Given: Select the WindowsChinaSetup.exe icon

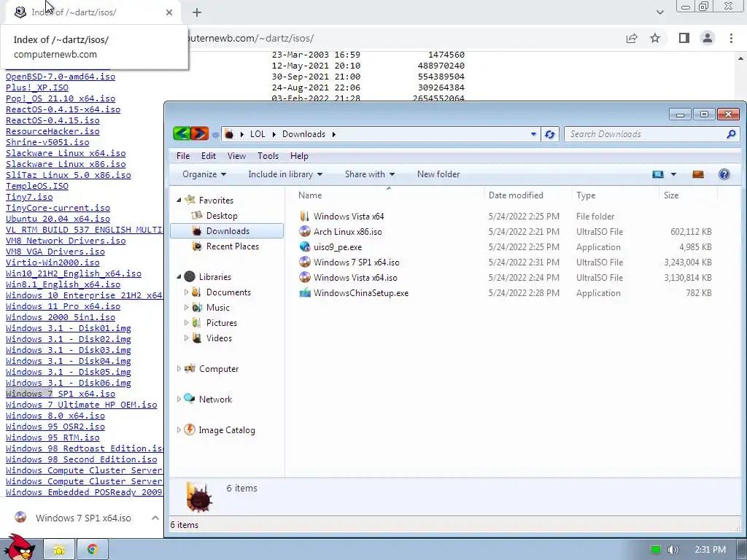Looking at the screenshot, I should (x=305, y=293).
